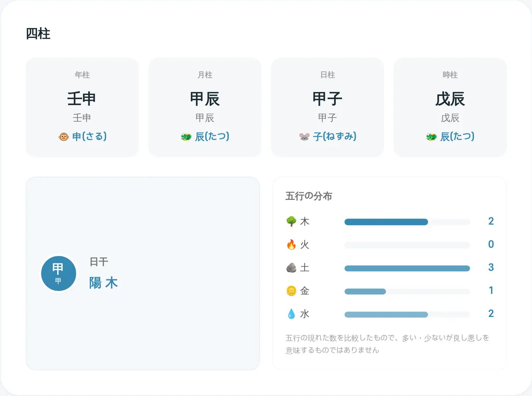Click the dragon emoji in the 月柱 card
532x396 pixels.
[186, 137]
